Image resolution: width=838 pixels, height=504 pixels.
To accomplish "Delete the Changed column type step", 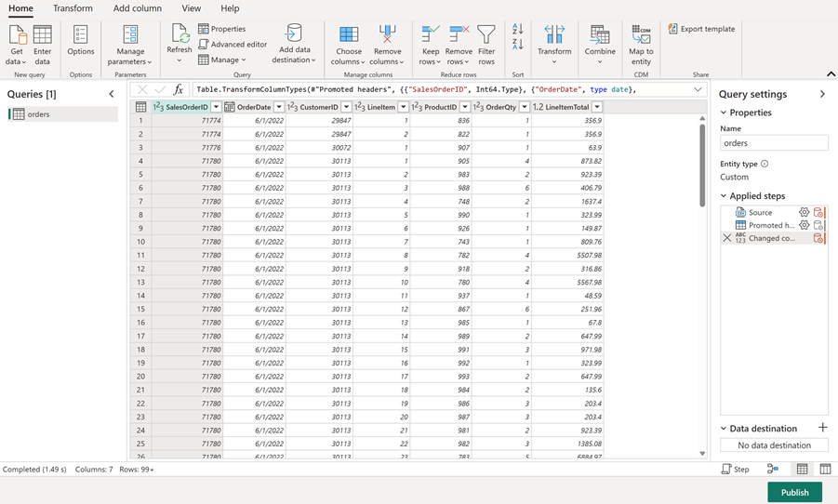I will tap(726, 238).
